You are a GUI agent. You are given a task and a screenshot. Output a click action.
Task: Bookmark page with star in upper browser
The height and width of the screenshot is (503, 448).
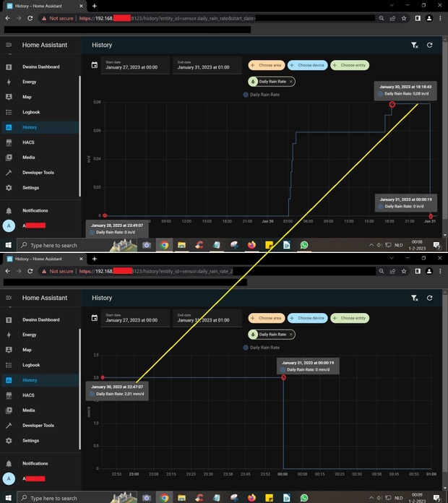(x=404, y=18)
